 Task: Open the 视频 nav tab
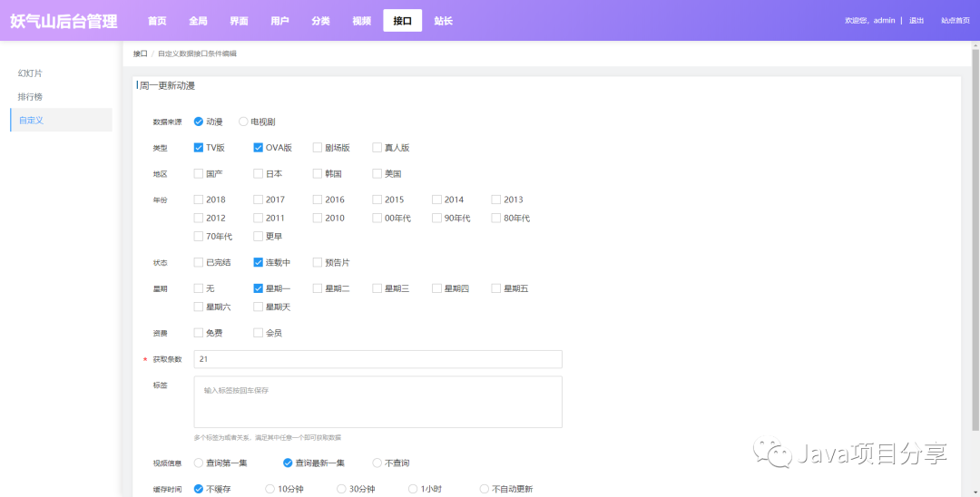[362, 21]
